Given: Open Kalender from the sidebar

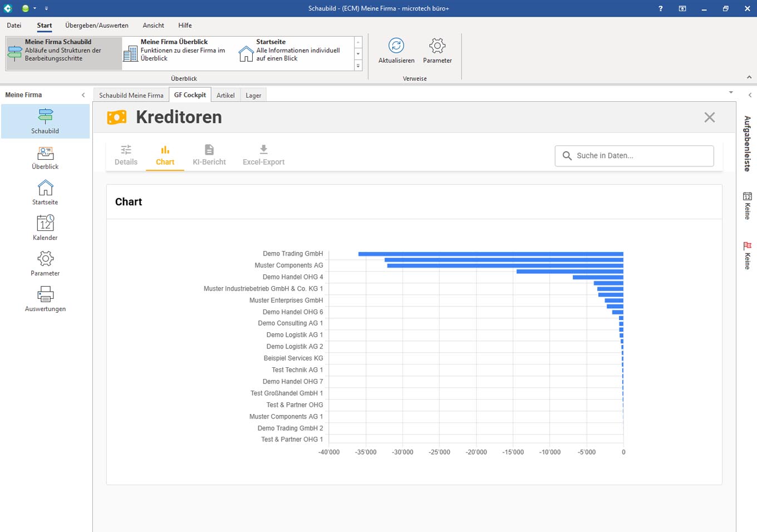Looking at the screenshot, I should 45,224.
